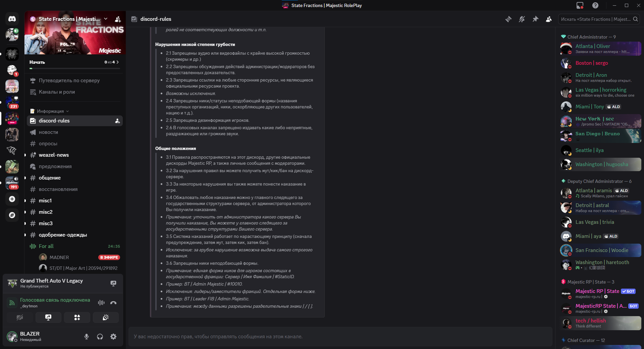Share screen for Grand Theft Auto V
Viewport: 644px width, 349px height.
pos(113,284)
